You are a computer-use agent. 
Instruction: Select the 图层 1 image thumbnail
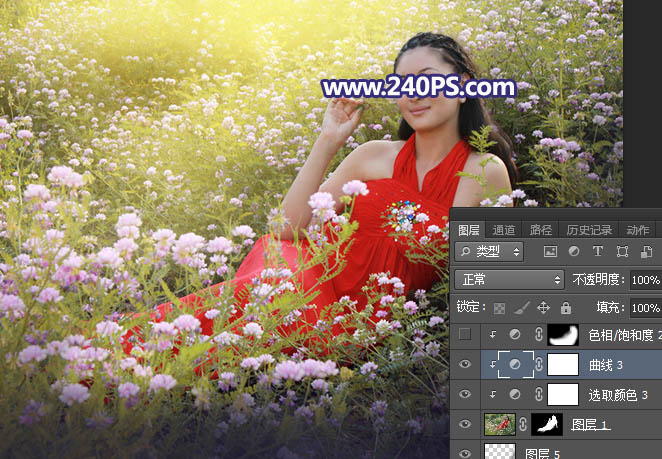(497, 424)
